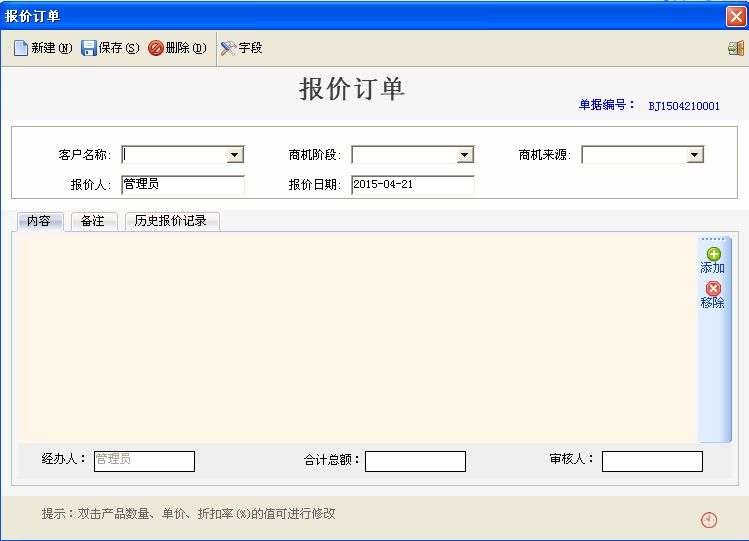
Task: Click the empty product list area
Action: pyautogui.click(x=357, y=338)
